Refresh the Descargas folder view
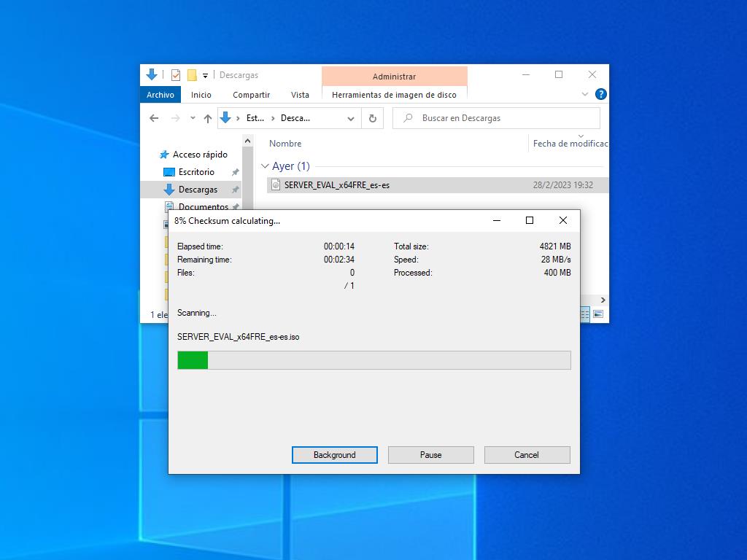Screen dimensions: 747x560 click(x=373, y=118)
